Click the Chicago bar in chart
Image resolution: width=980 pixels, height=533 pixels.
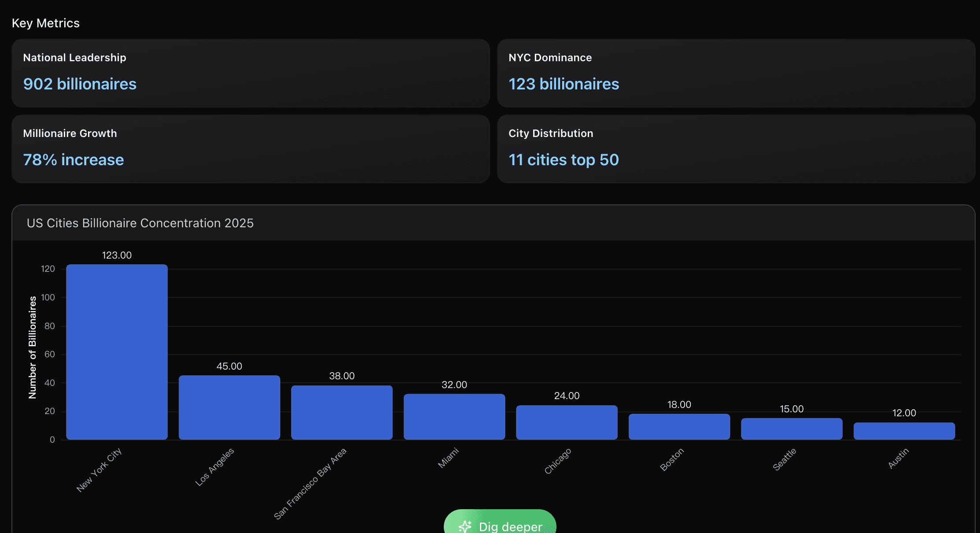coord(567,422)
